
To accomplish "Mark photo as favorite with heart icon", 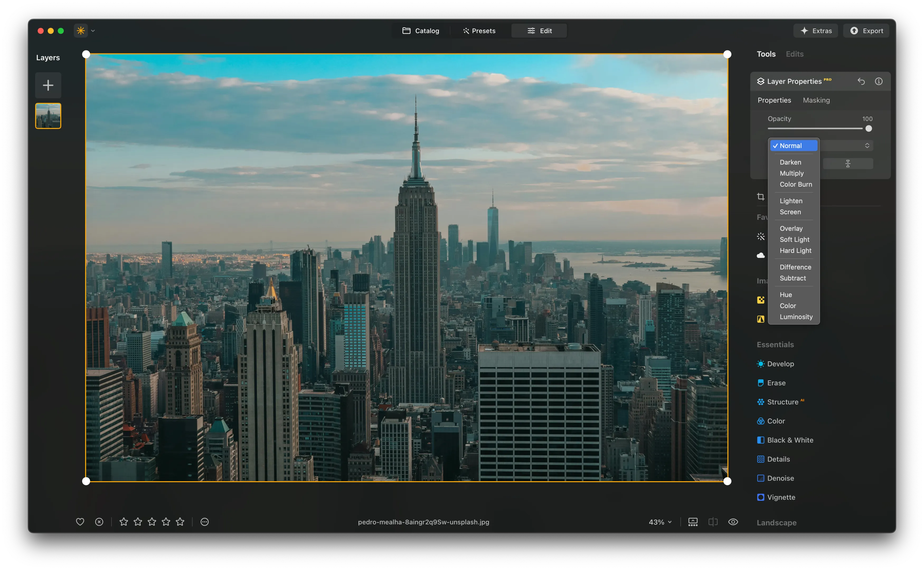I will (x=80, y=522).
